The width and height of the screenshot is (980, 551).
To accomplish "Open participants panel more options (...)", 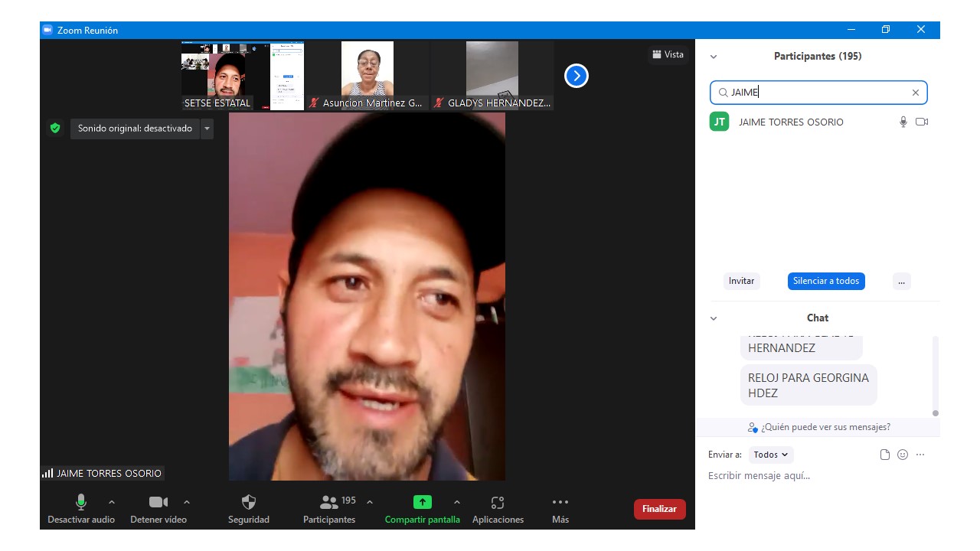I will pyautogui.click(x=901, y=281).
